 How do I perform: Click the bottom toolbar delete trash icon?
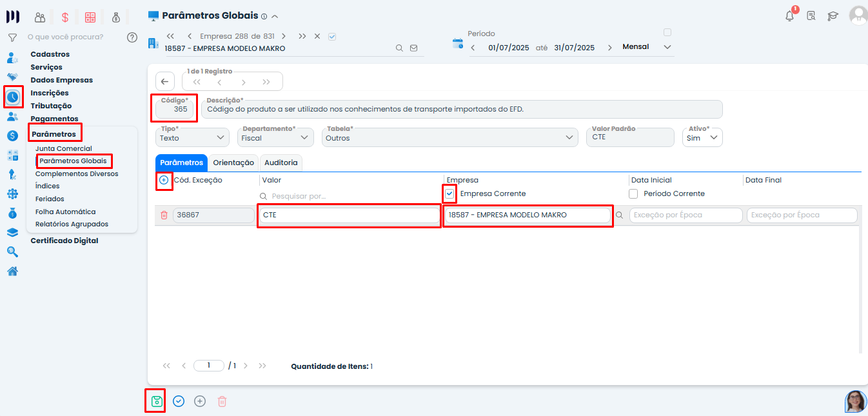coord(222,401)
